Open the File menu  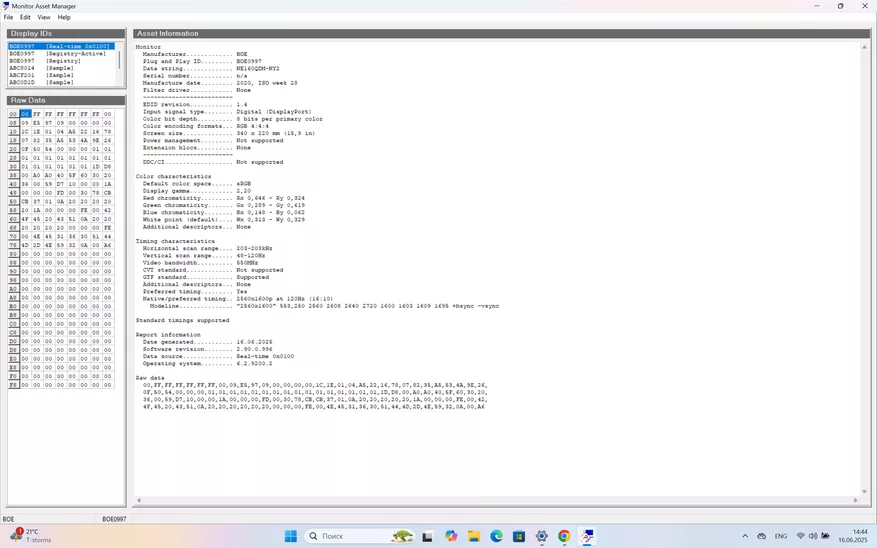8,17
